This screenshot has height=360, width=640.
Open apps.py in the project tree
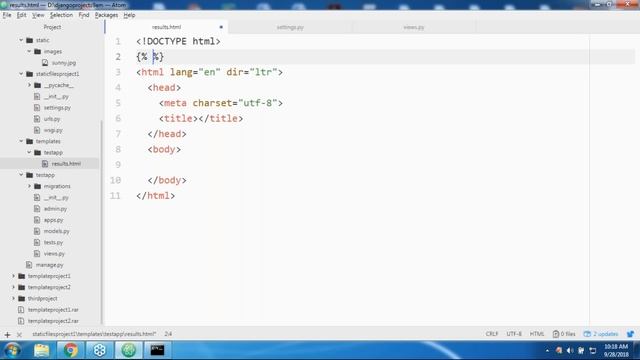(x=53, y=220)
